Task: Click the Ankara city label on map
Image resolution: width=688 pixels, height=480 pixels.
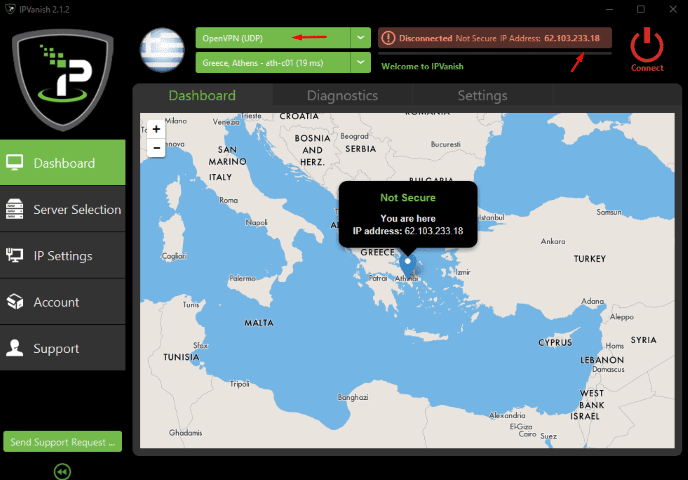Action: [553, 241]
